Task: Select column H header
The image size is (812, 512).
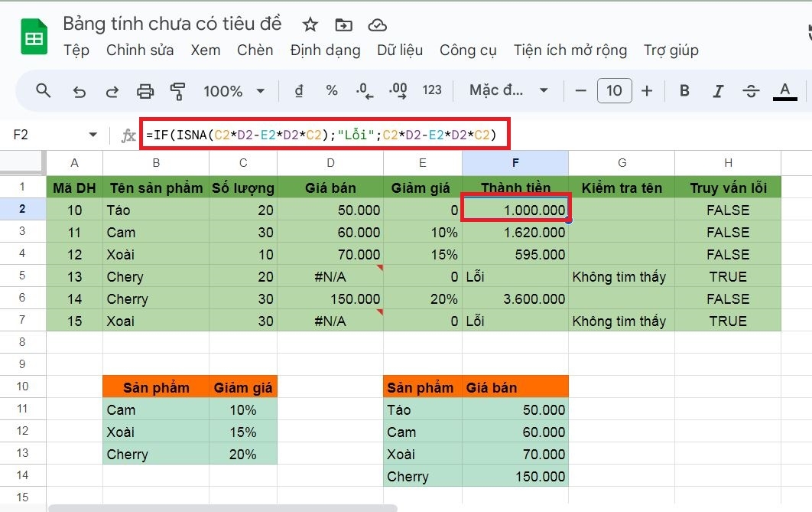Action: coord(728,163)
